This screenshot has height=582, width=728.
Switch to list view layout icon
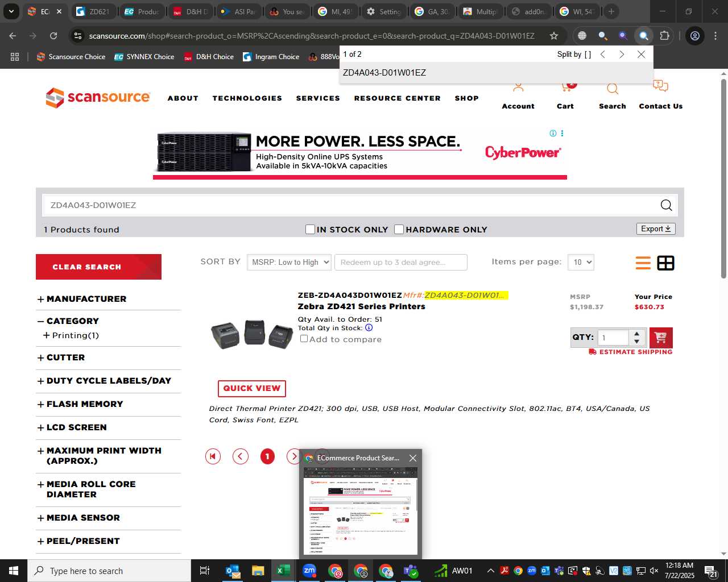[x=643, y=263]
